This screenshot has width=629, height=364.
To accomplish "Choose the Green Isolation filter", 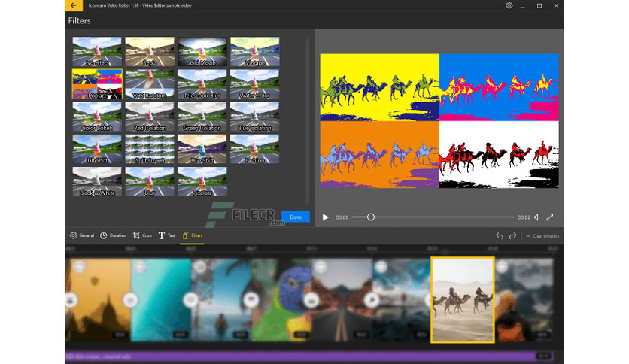I will tap(202, 117).
